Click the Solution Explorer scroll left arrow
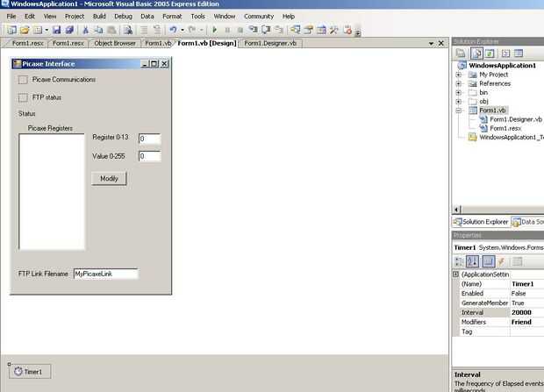 pos(457,210)
